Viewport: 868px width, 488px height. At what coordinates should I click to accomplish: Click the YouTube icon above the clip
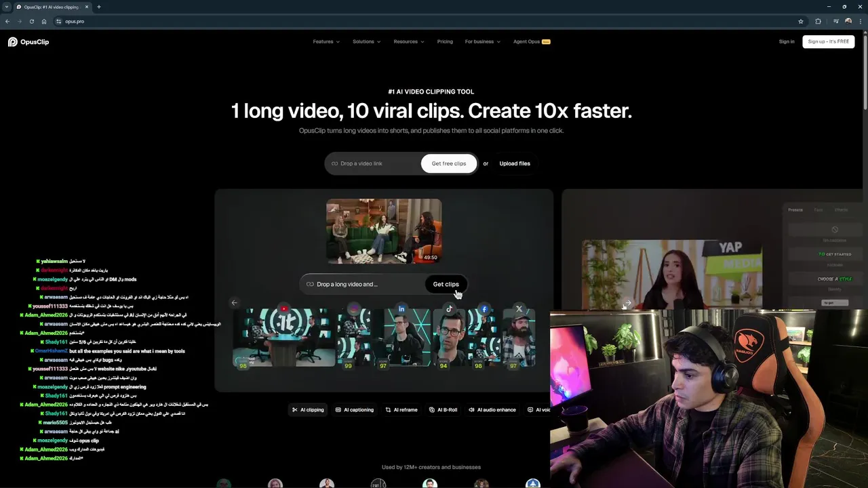284,309
